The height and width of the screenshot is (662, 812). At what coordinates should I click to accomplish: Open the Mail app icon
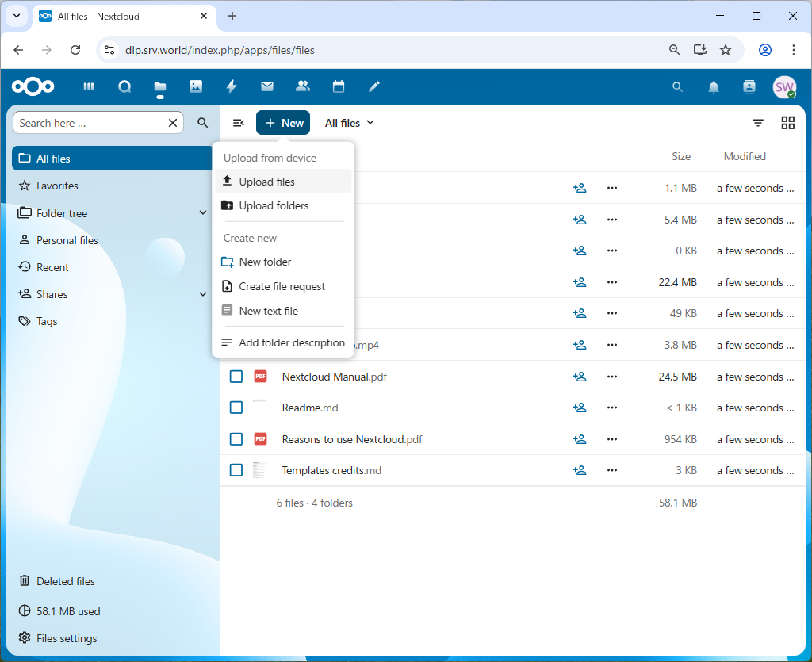[267, 86]
